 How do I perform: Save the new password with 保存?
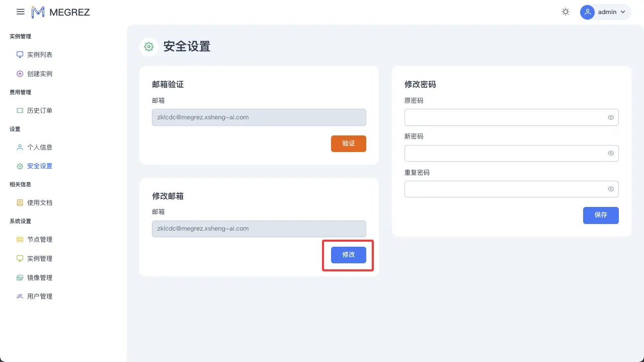(x=601, y=215)
